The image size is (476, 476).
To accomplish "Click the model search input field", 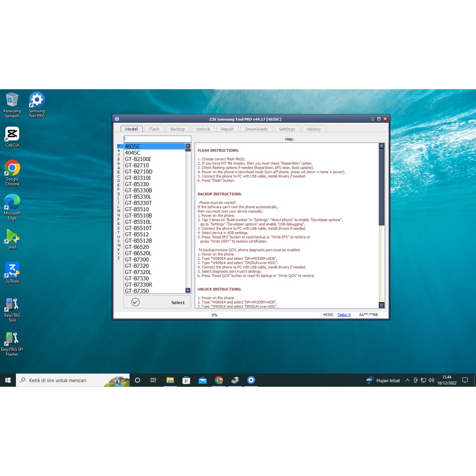I will tap(157, 139).
